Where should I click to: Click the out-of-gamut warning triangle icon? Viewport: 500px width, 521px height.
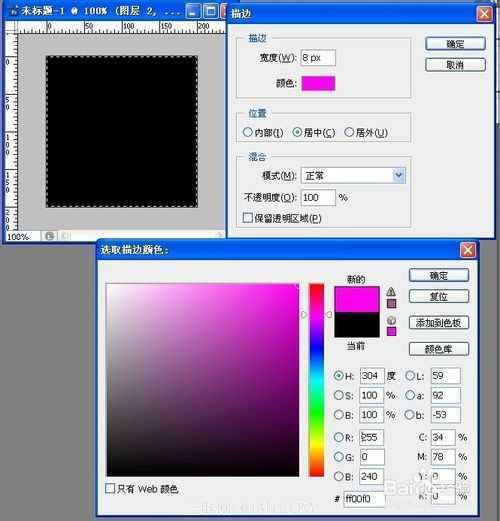[391, 292]
